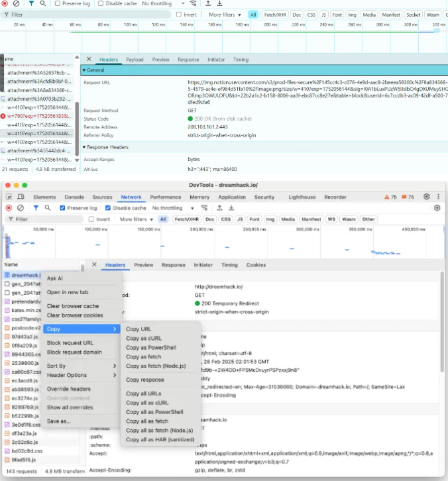Viewport: 448px width, 481px height.
Task: Open network settings gear below main toolbar
Action: pos(437,208)
